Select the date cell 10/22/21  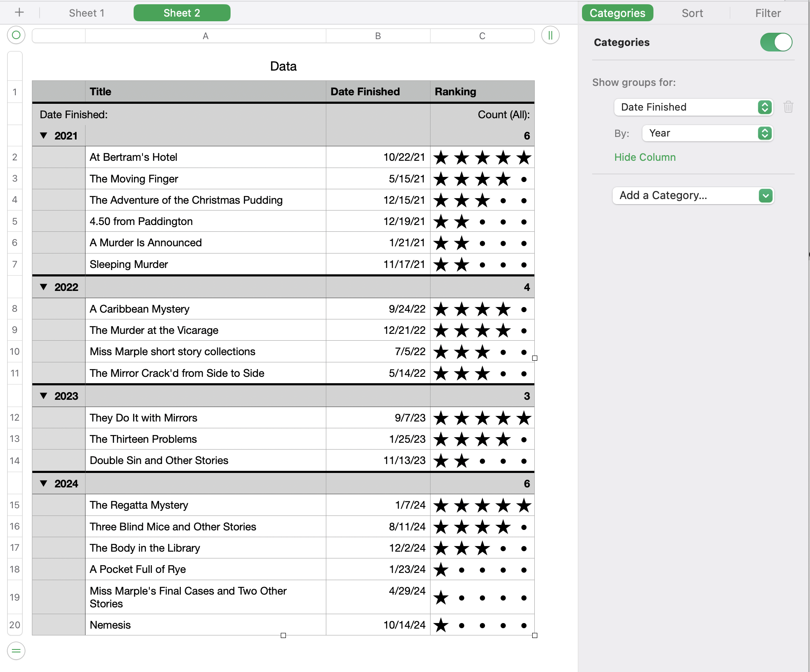[x=378, y=157]
